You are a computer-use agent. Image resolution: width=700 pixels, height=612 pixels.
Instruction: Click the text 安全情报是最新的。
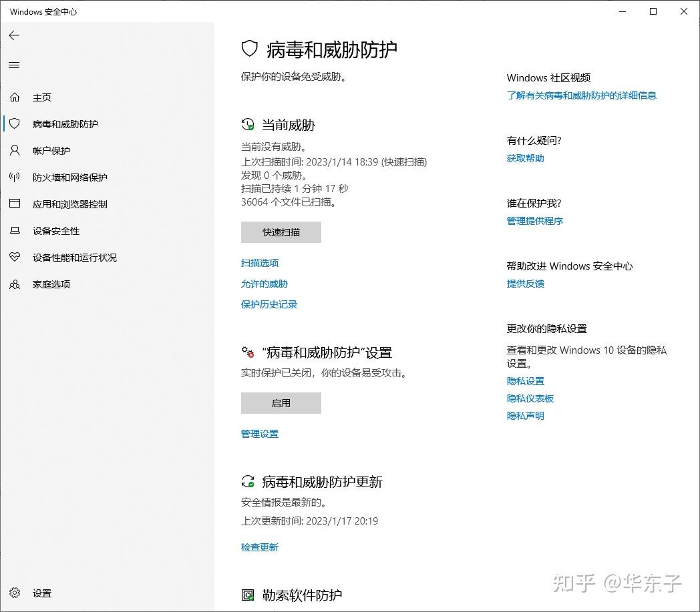pos(285,503)
